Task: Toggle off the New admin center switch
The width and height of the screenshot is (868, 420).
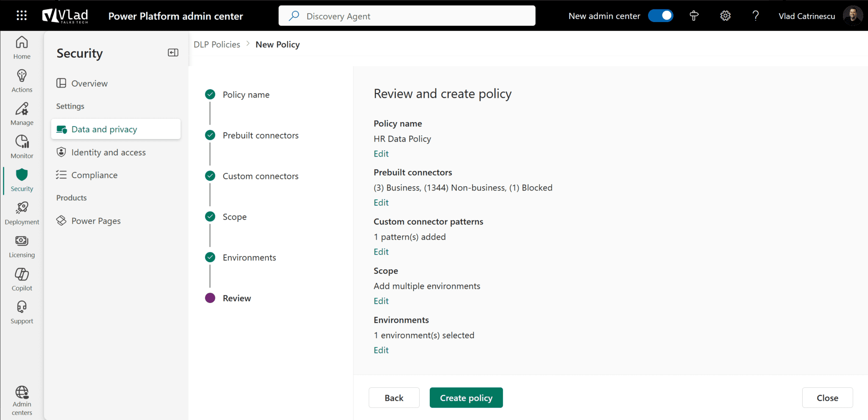Action: (x=660, y=15)
